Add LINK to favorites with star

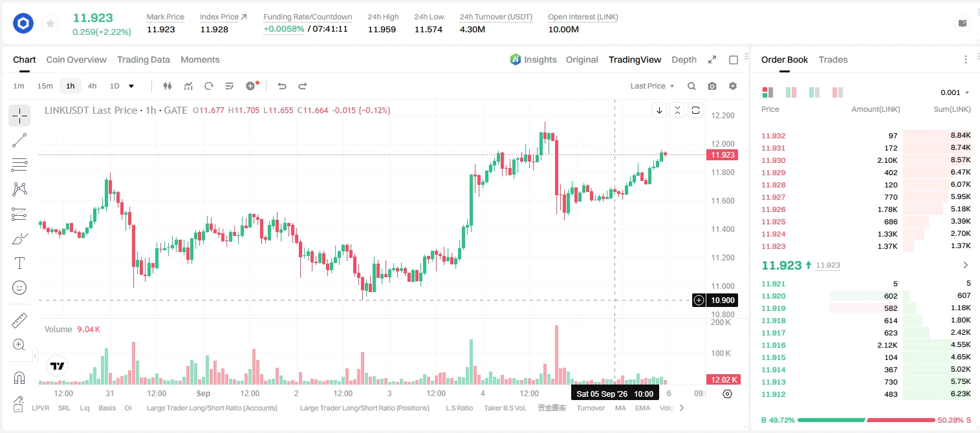tap(50, 24)
